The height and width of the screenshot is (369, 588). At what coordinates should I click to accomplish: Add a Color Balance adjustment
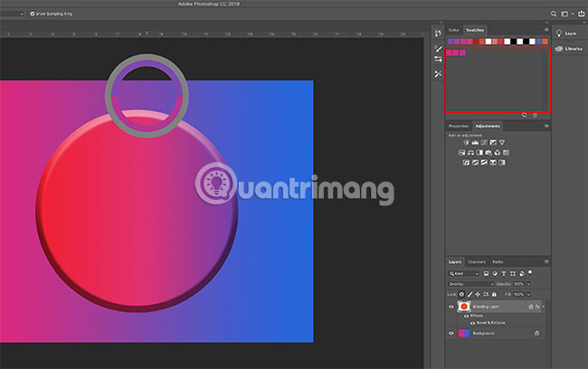coord(470,153)
